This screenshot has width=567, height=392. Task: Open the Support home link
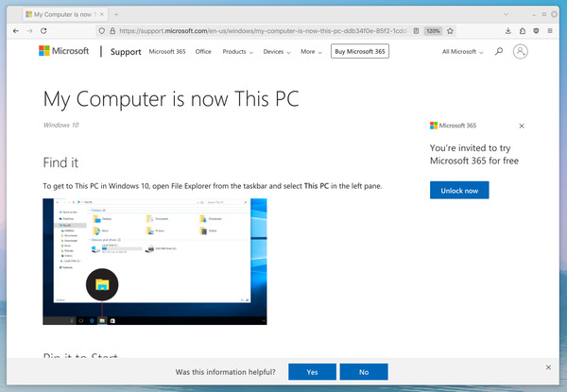[x=126, y=52]
